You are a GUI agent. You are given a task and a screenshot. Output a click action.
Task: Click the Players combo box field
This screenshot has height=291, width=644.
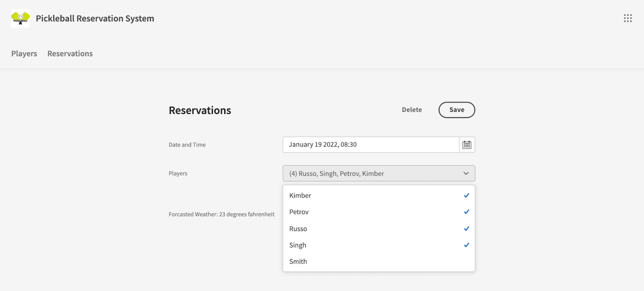[x=370, y=173]
